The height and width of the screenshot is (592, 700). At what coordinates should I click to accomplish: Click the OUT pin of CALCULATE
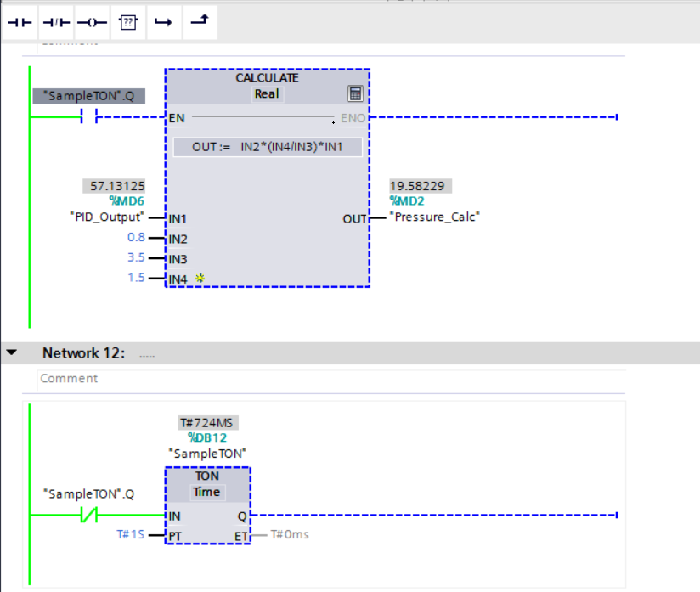(x=354, y=219)
